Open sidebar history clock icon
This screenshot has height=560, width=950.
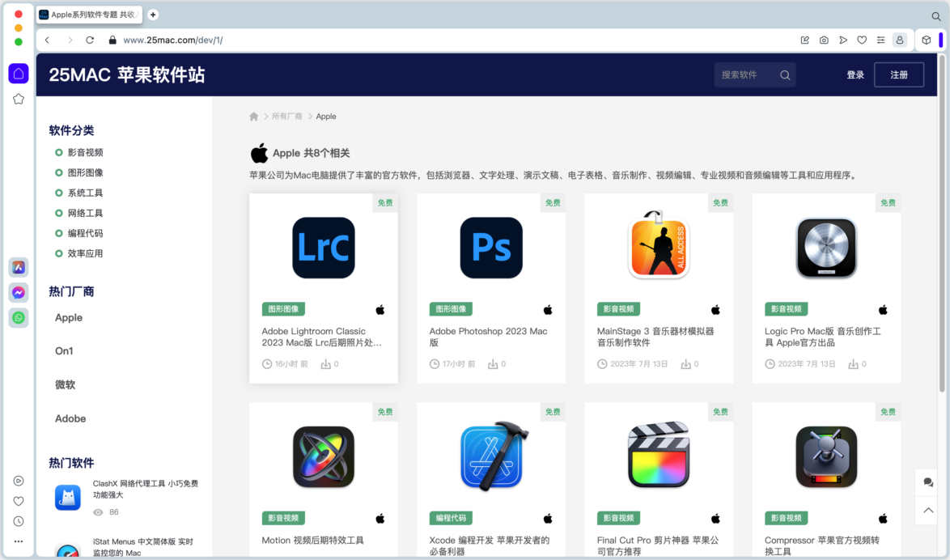(x=19, y=521)
